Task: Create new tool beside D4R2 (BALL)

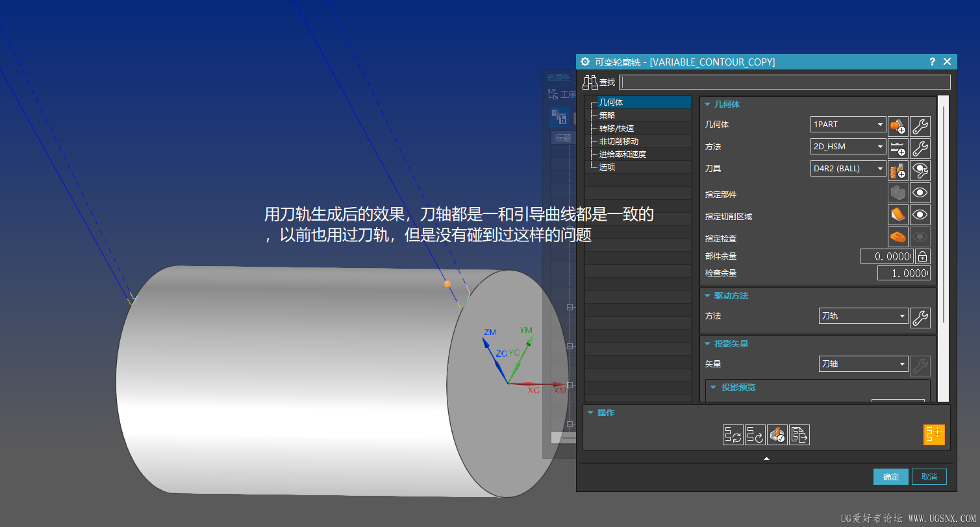Action: 898,170
